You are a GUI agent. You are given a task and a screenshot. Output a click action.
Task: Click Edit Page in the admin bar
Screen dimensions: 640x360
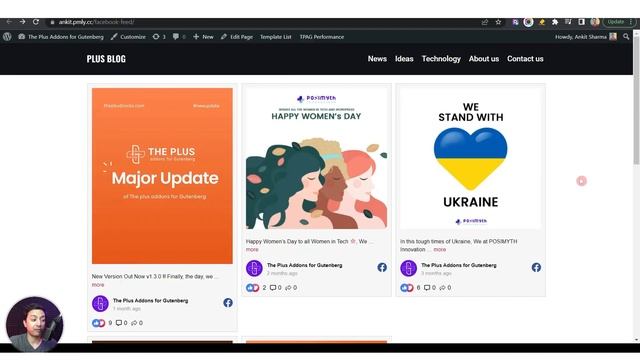tap(237, 37)
